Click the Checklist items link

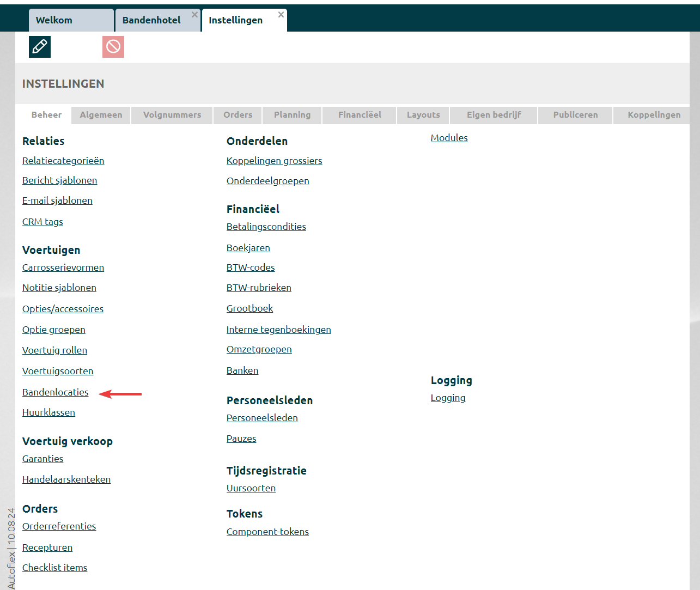(54, 568)
